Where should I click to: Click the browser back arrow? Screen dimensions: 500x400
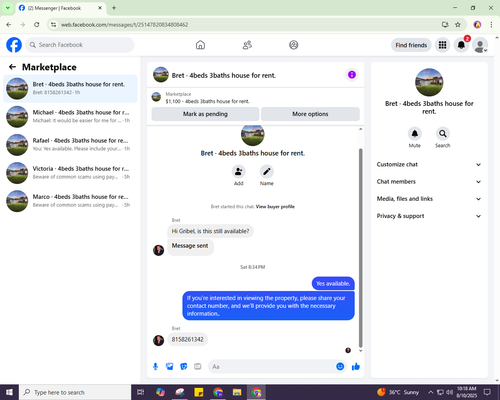coord(9,25)
